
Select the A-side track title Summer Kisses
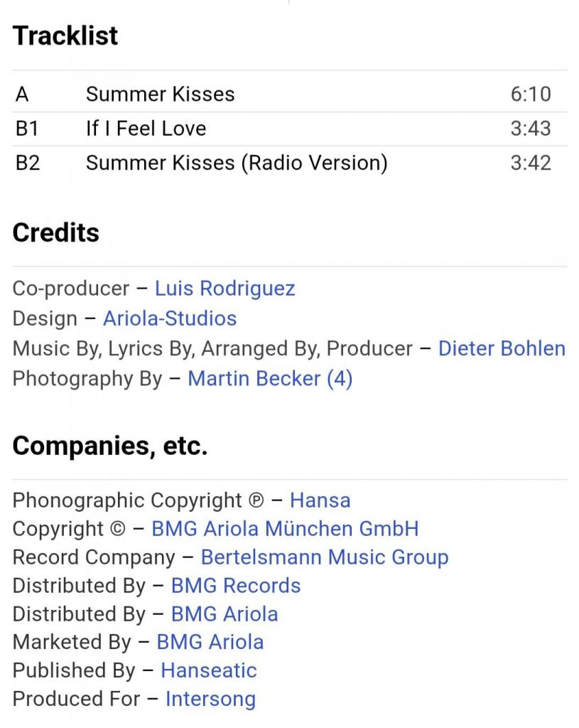(x=160, y=94)
